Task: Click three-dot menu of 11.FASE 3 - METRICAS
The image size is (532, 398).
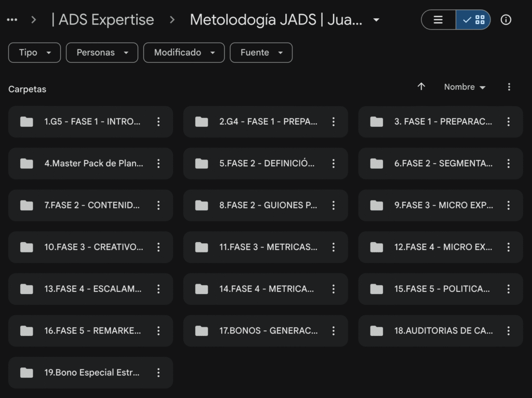Action: click(x=334, y=247)
